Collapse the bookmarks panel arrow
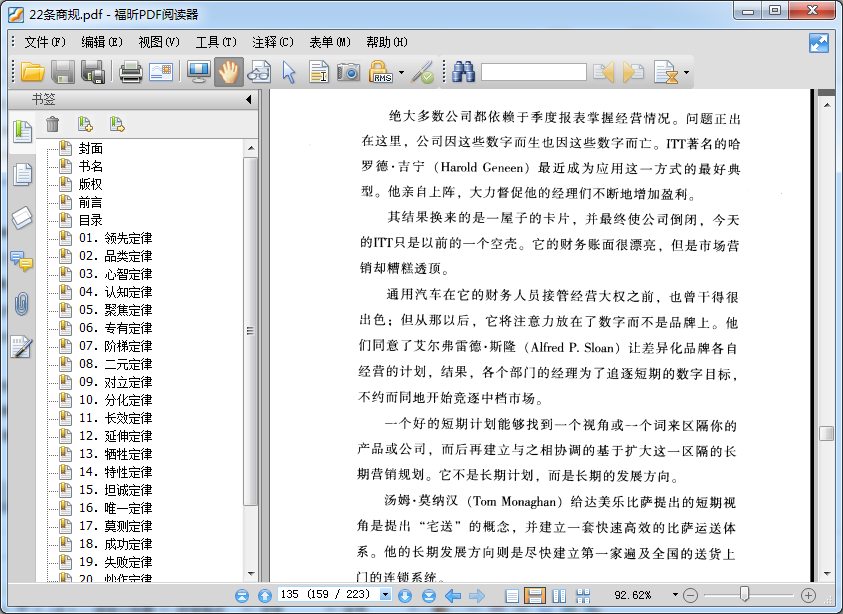The width and height of the screenshot is (843, 614). pyautogui.click(x=248, y=99)
